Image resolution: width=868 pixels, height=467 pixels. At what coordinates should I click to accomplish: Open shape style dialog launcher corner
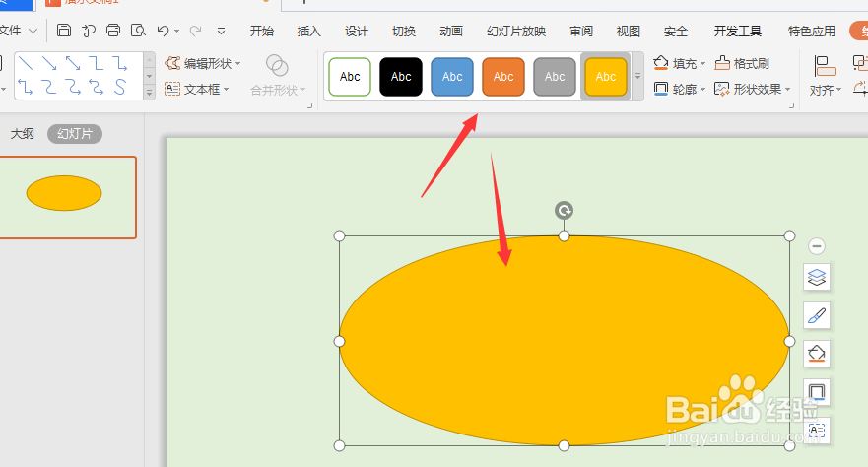(791, 105)
